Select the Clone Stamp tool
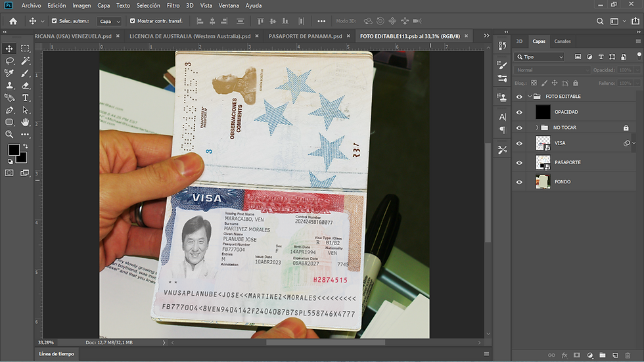The height and width of the screenshot is (362, 644). pyautogui.click(x=9, y=85)
